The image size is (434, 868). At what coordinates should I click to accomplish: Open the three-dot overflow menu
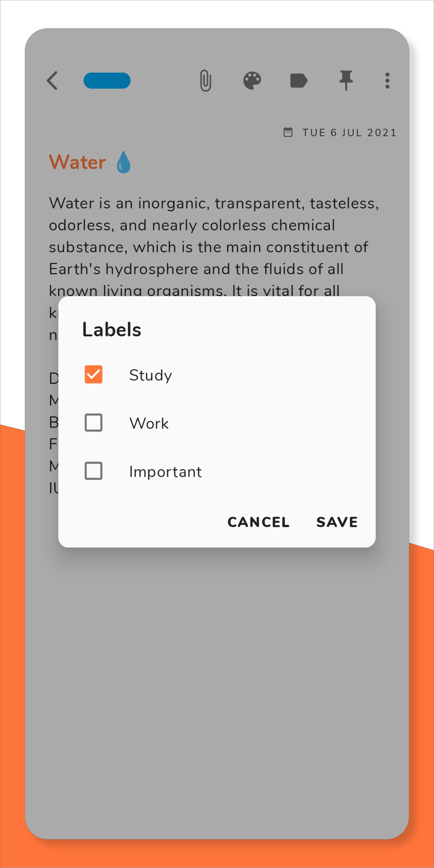click(x=387, y=80)
